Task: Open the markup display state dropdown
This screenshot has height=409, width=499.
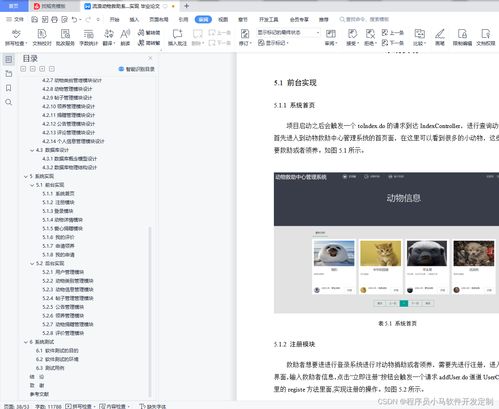Action: tap(288, 33)
